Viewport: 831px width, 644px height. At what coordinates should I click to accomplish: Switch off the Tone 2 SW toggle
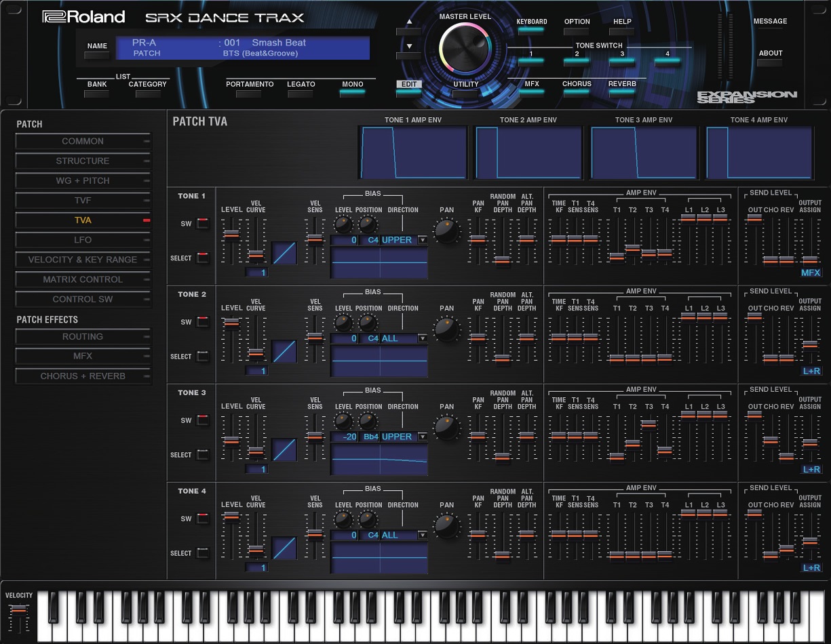(x=202, y=321)
